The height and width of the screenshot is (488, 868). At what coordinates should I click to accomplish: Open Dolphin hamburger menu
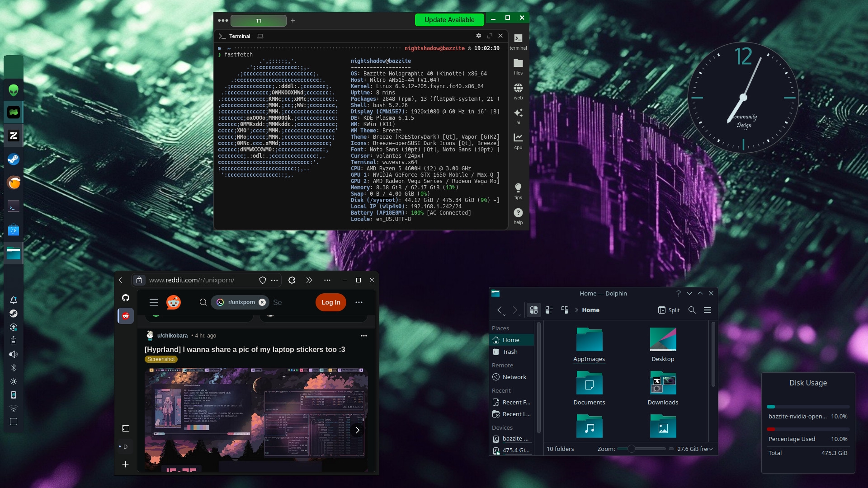708,310
